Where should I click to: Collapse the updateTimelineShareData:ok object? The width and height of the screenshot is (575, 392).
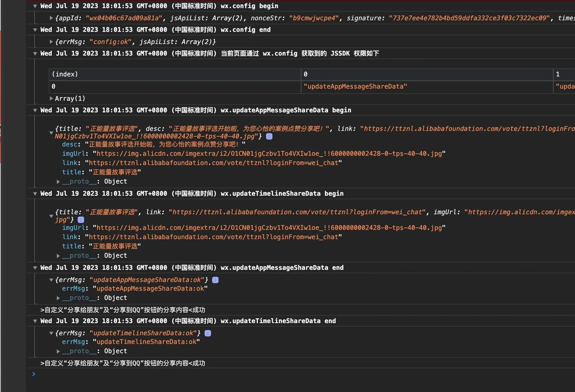click(x=51, y=333)
